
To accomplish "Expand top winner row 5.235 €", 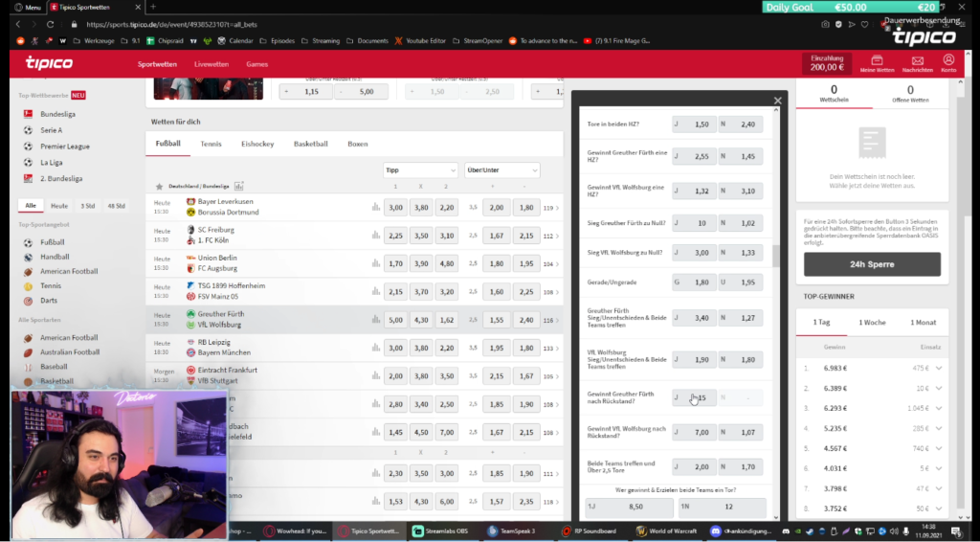I will 938,428.
